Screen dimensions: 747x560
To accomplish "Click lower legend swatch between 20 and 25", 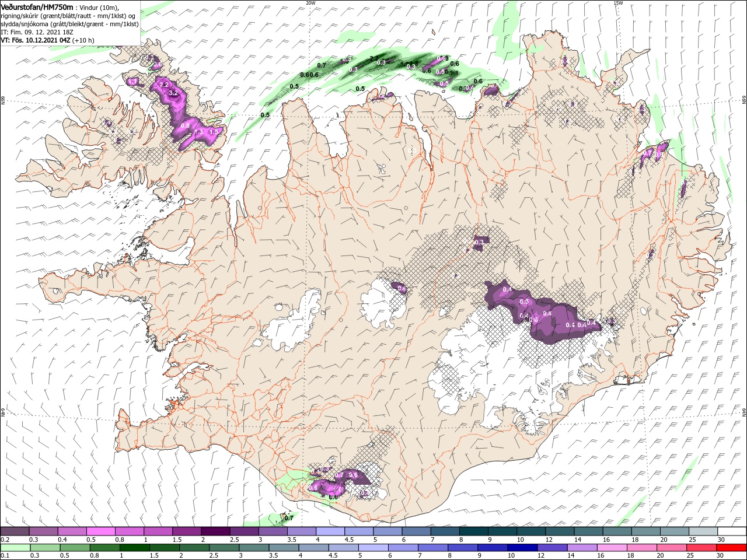I will pyautogui.click(x=672, y=548).
